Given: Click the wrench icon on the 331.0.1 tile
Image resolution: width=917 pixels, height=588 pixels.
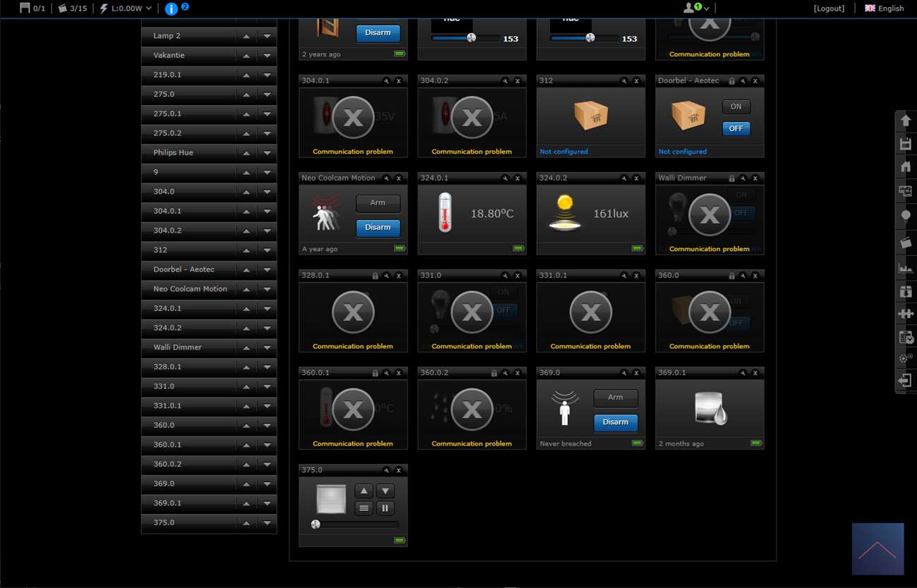Looking at the screenshot, I should coord(624,276).
